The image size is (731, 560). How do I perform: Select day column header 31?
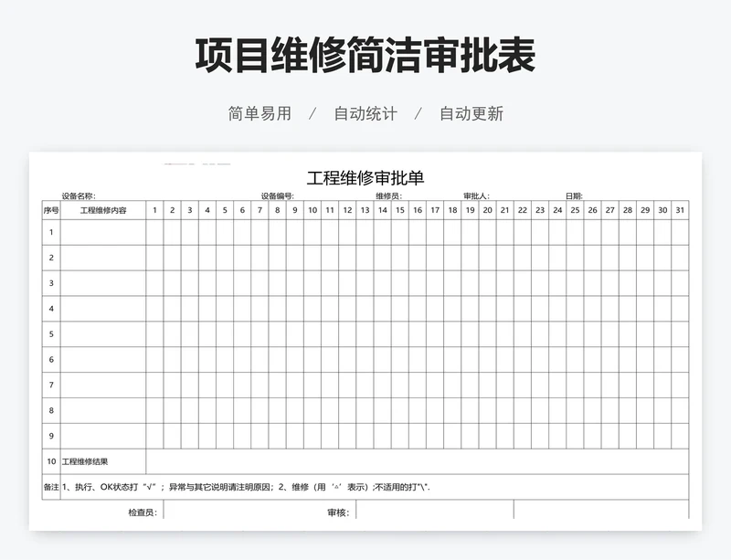pos(680,210)
